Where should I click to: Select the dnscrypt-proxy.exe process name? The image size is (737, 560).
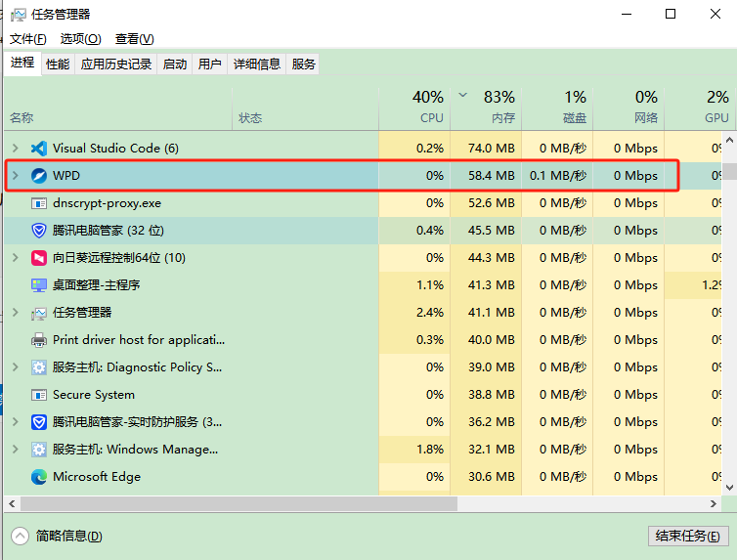click(x=107, y=203)
